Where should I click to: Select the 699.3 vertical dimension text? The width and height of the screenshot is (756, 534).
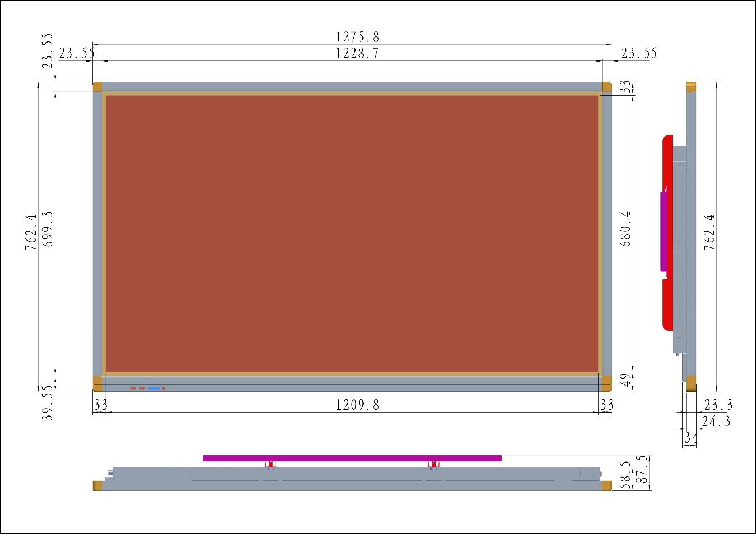48,230
